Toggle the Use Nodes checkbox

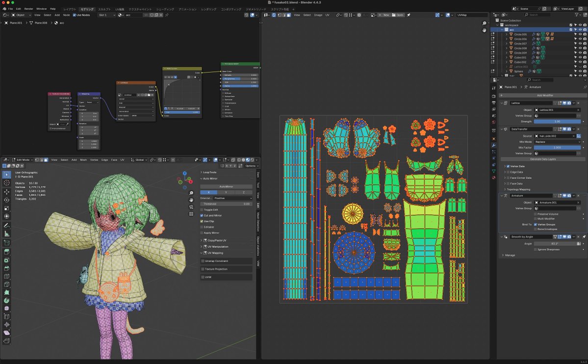[74, 15]
